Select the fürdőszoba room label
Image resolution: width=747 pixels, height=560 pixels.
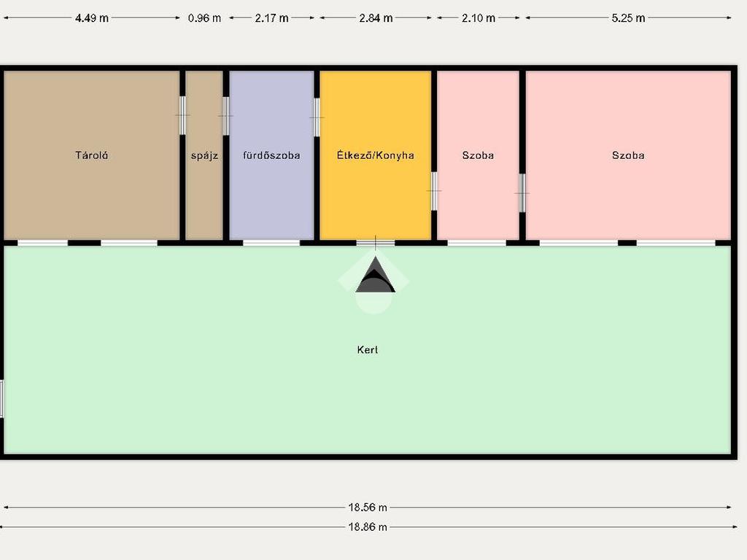click(271, 155)
